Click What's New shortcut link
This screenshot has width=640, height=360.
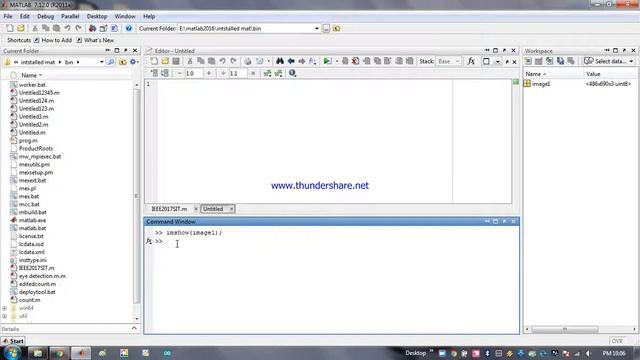[x=95, y=40]
